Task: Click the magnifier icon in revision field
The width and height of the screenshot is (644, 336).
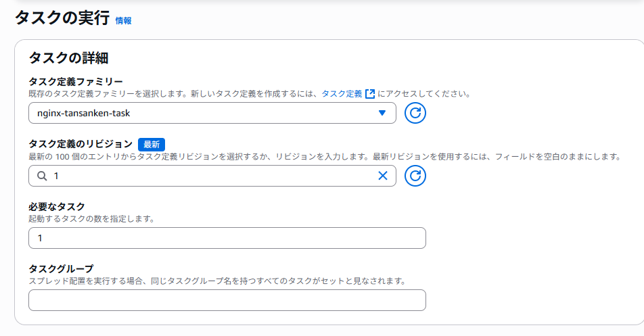Action: (42, 176)
